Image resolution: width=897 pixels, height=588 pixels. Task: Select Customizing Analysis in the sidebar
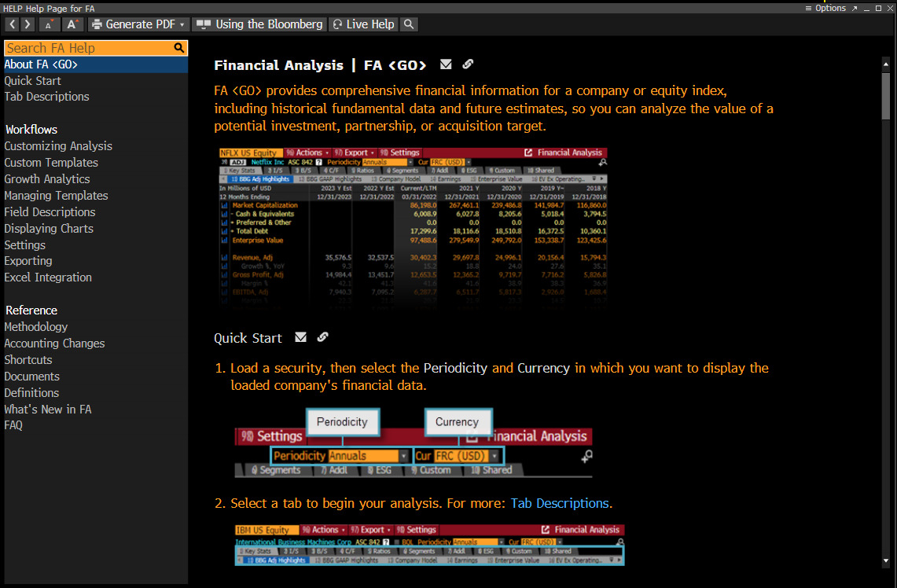click(x=58, y=146)
